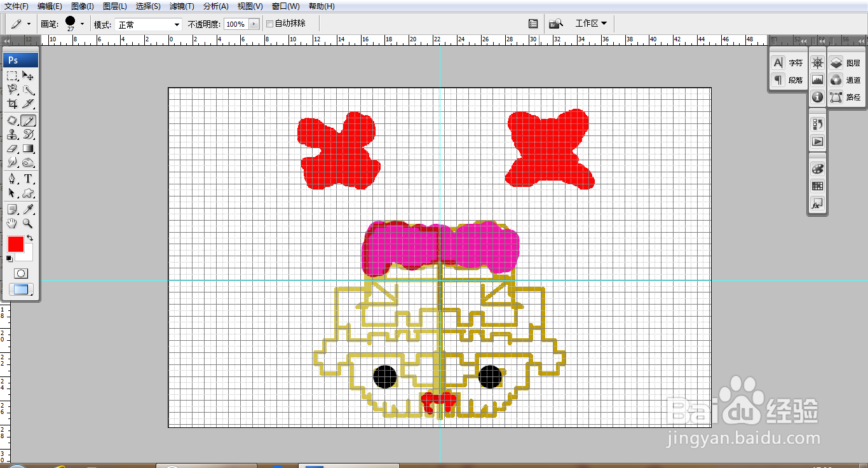The height and width of the screenshot is (468, 868).
Task: Select the Blur tool
Action: pyautogui.click(x=12, y=163)
